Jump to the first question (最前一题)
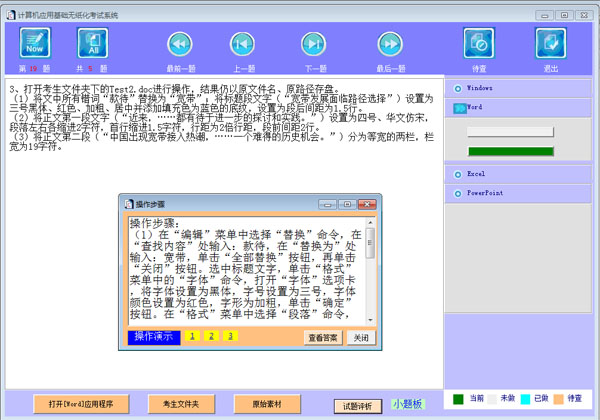This screenshot has height=420, width=600. 180,44
